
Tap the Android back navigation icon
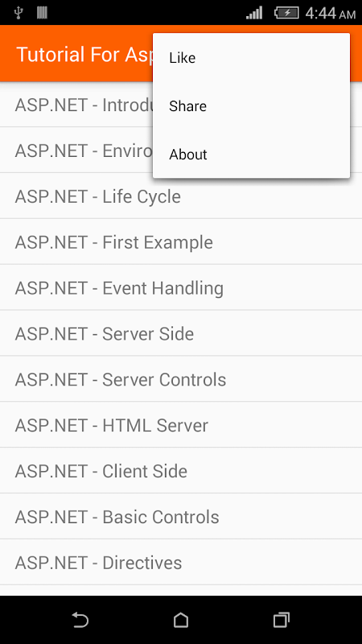tap(80, 620)
